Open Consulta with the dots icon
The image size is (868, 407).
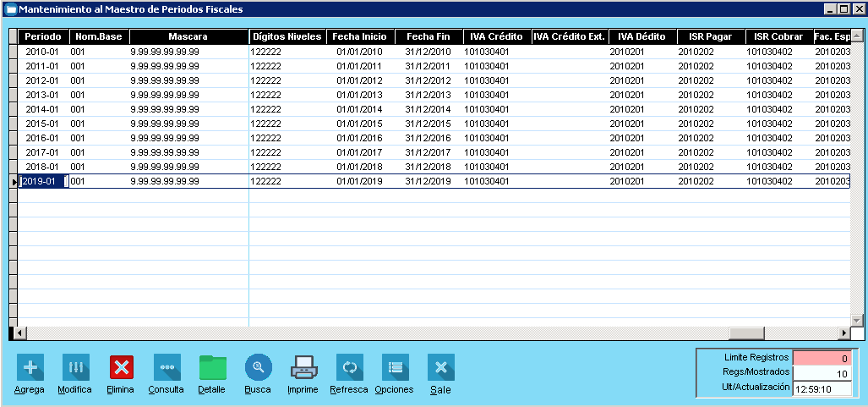[x=167, y=367]
